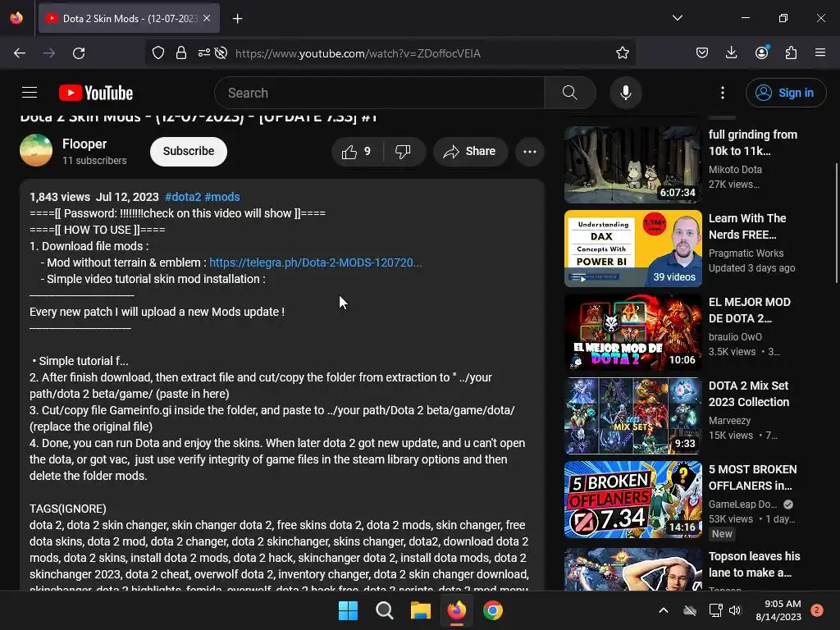Click the browser address bar URL
The height and width of the screenshot is (630, 840).
[x=358, y=53]
